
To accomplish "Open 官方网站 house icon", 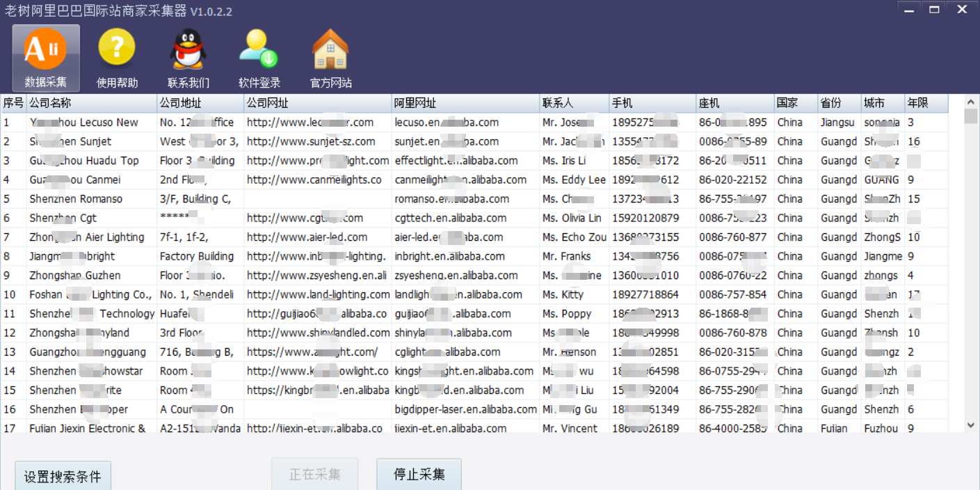I will [330, 50].
